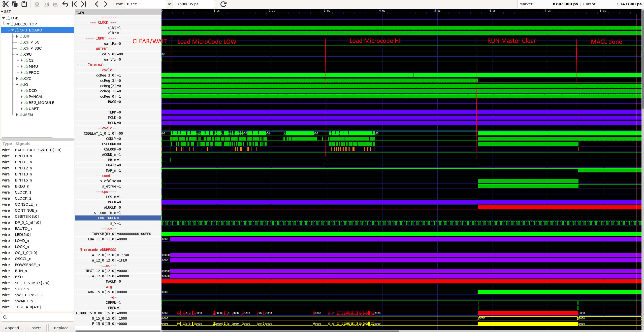Sort by the Type column header
644x332 pixels.
7,144
